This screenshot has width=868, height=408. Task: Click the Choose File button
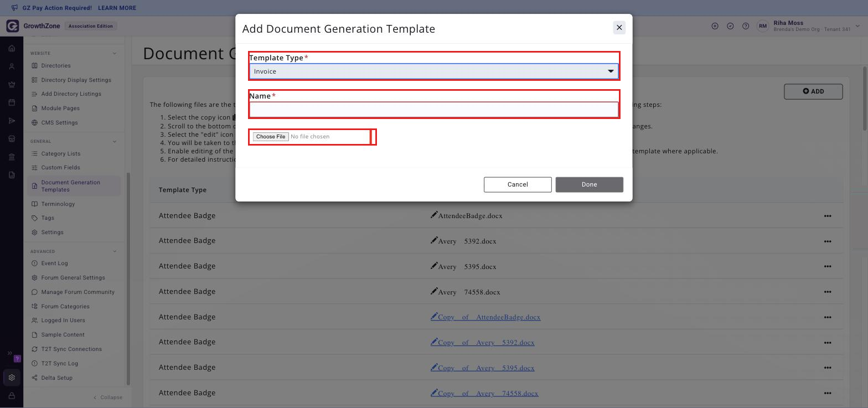pyautogui.click(x=271, y=137)
